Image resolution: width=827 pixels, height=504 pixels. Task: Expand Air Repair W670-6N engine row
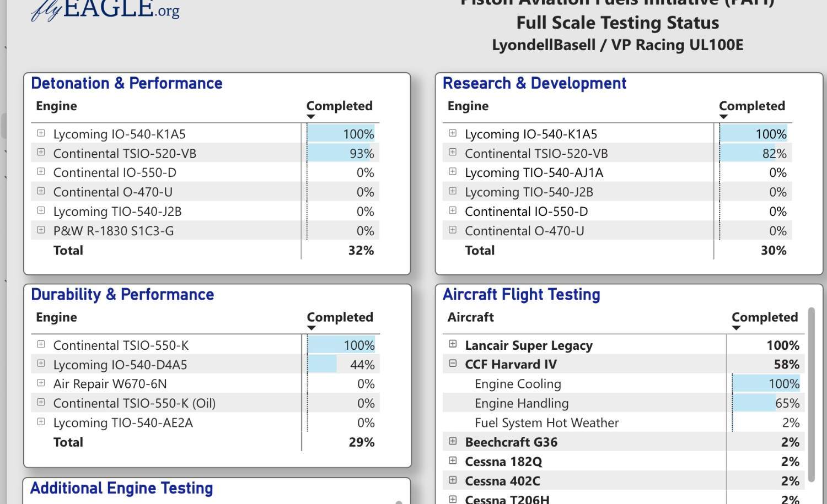pos(41,383)
